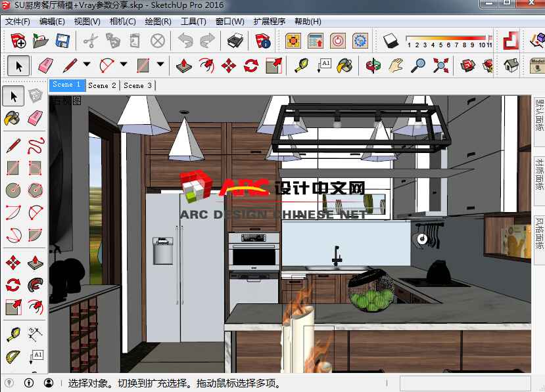Open the 扩展程序 menu

tap(270, 22)
